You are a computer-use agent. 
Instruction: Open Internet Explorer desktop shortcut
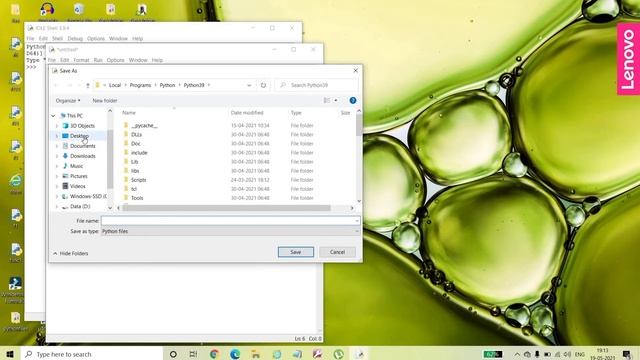pyautogui.click(x=16, y=183)
